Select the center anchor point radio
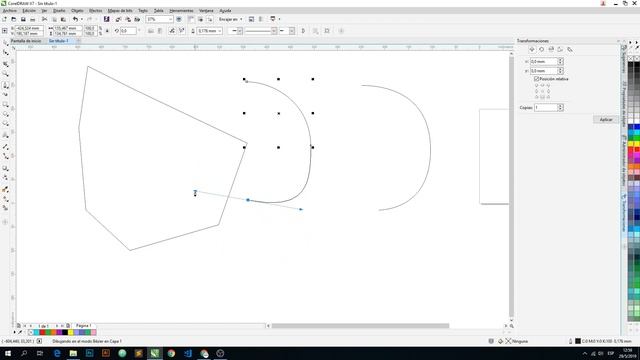Image resolution: width=640 pixels, height=360 pixels. click(x=542, y=91)
